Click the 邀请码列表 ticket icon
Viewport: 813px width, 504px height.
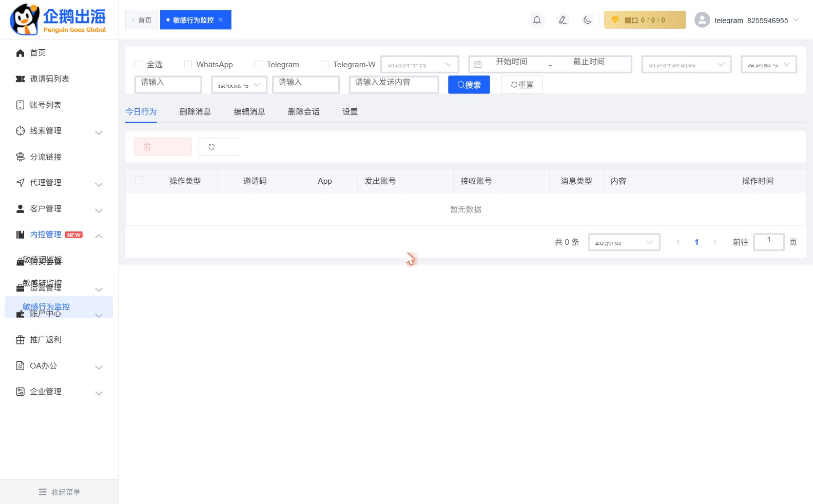[x=21, y=79]
